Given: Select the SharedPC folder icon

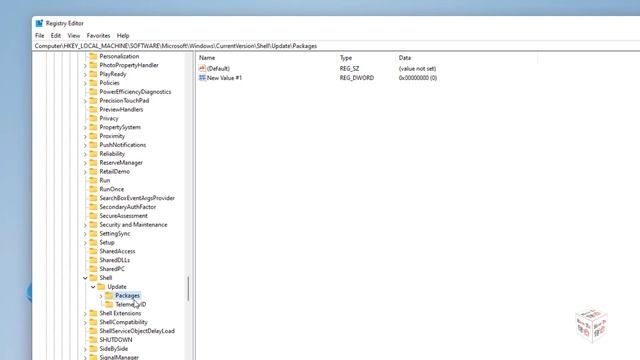Looking at the screenshot, I should [x=93, y=269].
